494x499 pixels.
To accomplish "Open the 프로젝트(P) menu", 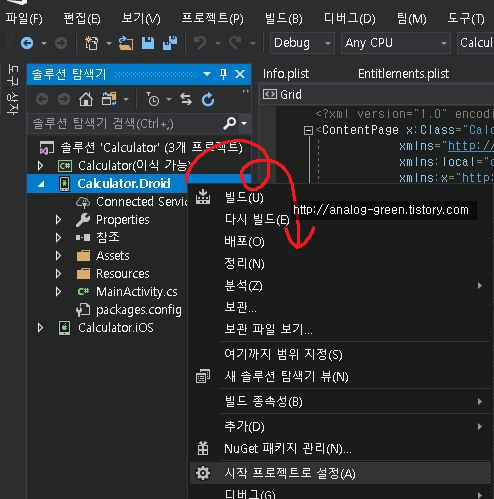I will click(x=213, y=19).
